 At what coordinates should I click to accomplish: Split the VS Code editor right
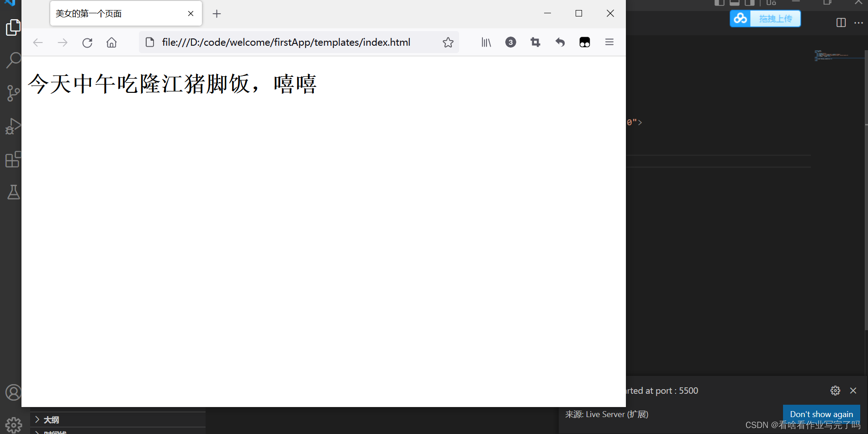click(841, 22)
